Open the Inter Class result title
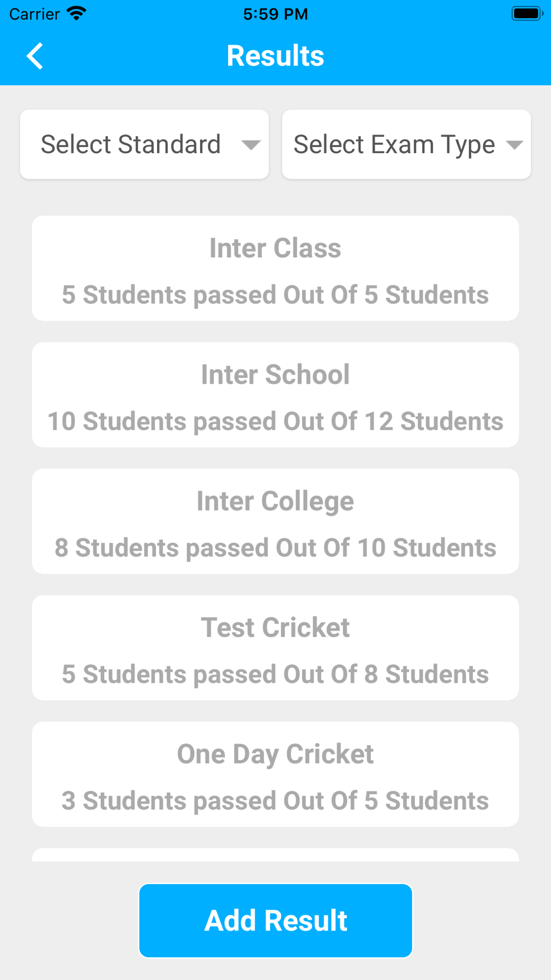 (275, 248)
